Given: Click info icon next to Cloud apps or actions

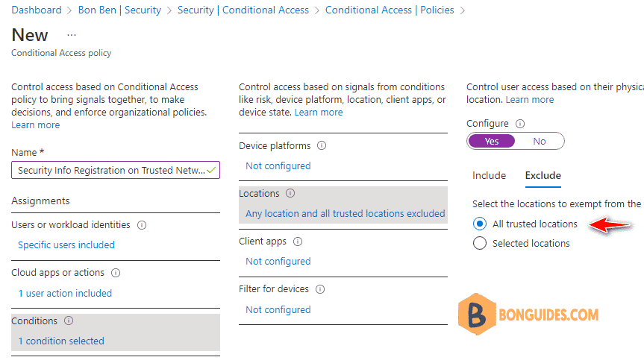Looking at the screenshot, I should pos(116,273).
